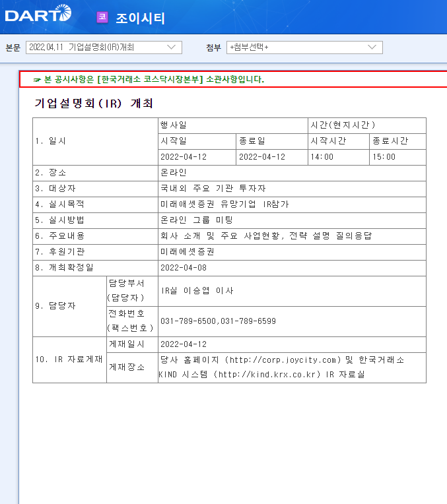This screenshot has height=504, width=447.
Task: Click the 온라인 location value
Action: click(x=174, y=173)
